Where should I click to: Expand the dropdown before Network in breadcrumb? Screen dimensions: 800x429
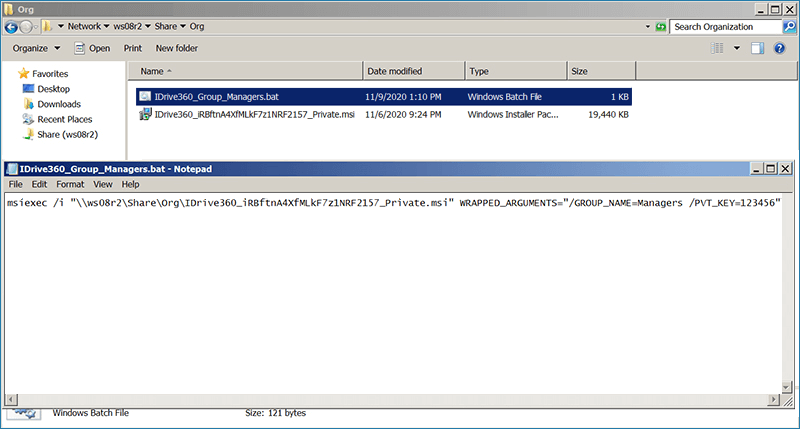(x=61, y=26)
